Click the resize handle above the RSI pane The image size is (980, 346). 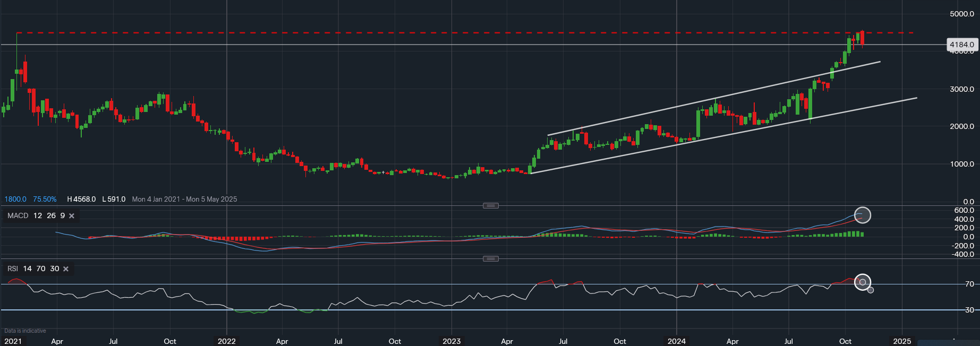490,259
